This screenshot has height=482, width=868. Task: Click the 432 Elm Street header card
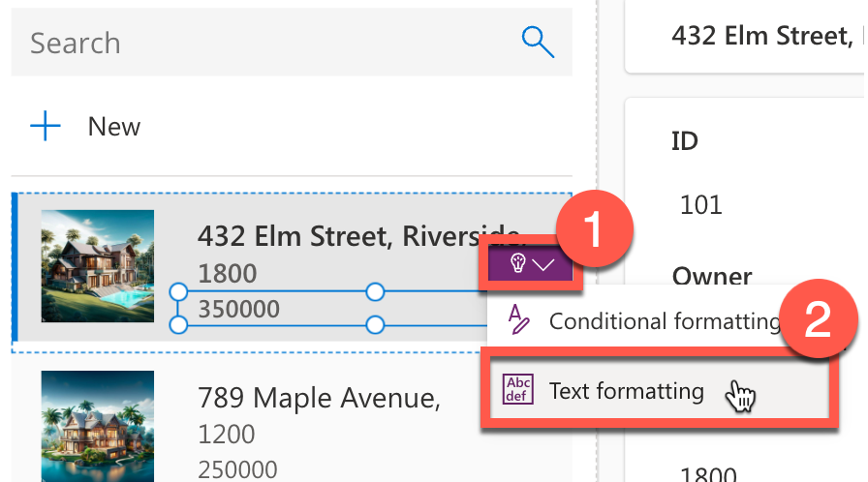point(745,37)
